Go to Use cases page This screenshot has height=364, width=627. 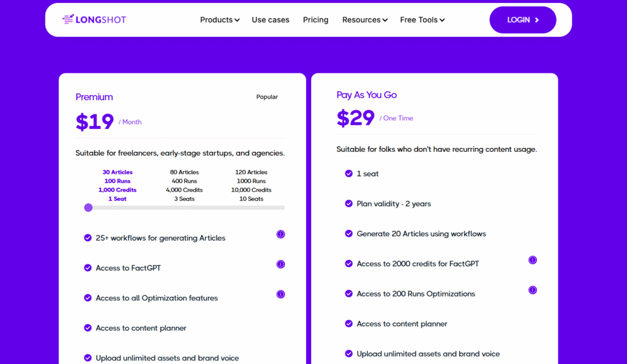click(x=270, y=20)
